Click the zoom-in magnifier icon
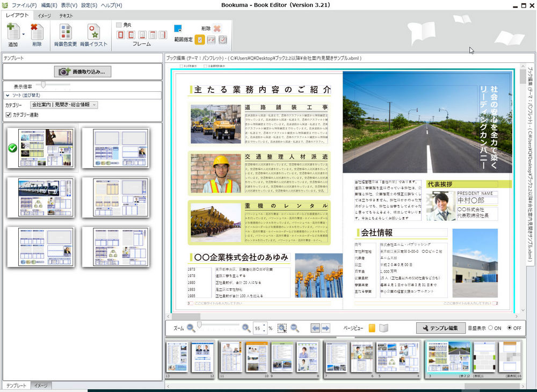Viewport: 537px width, 392px height. click(246, 328)
